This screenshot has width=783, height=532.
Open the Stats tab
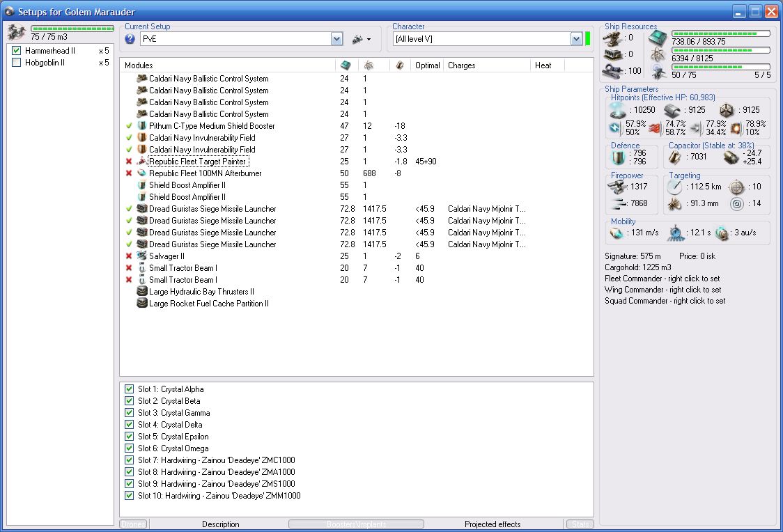(x=580, y=524)
